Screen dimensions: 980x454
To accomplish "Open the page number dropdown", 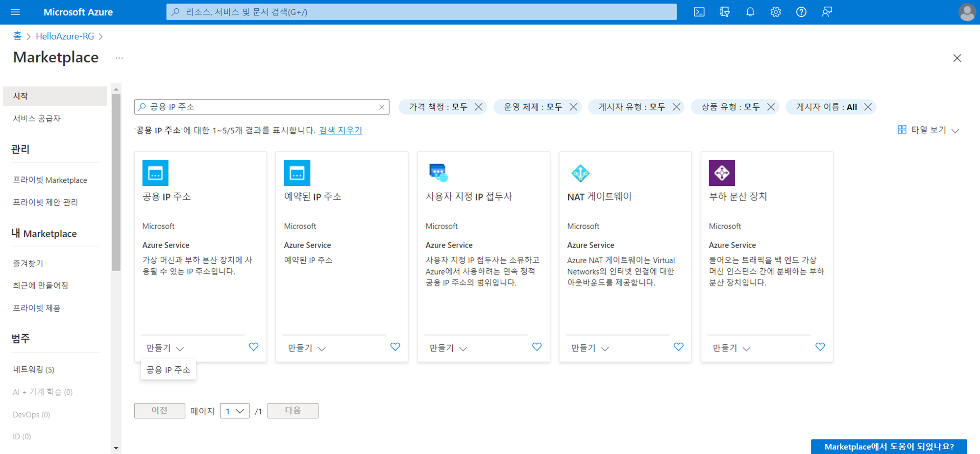I will (235, 411).
